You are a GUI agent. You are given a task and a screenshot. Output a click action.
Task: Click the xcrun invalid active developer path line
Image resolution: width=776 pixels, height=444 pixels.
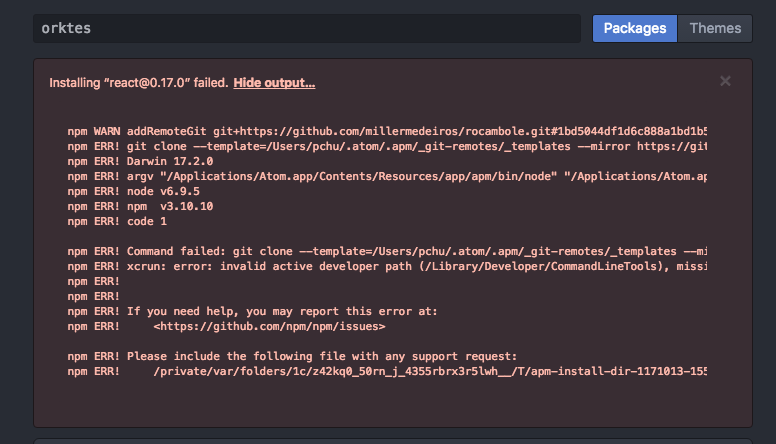387,266
